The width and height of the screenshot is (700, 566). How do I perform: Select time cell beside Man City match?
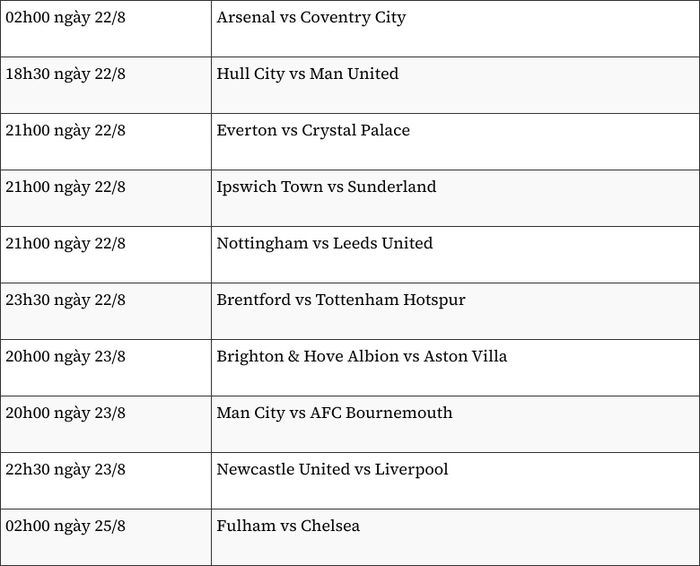click(x=106, y=424)
